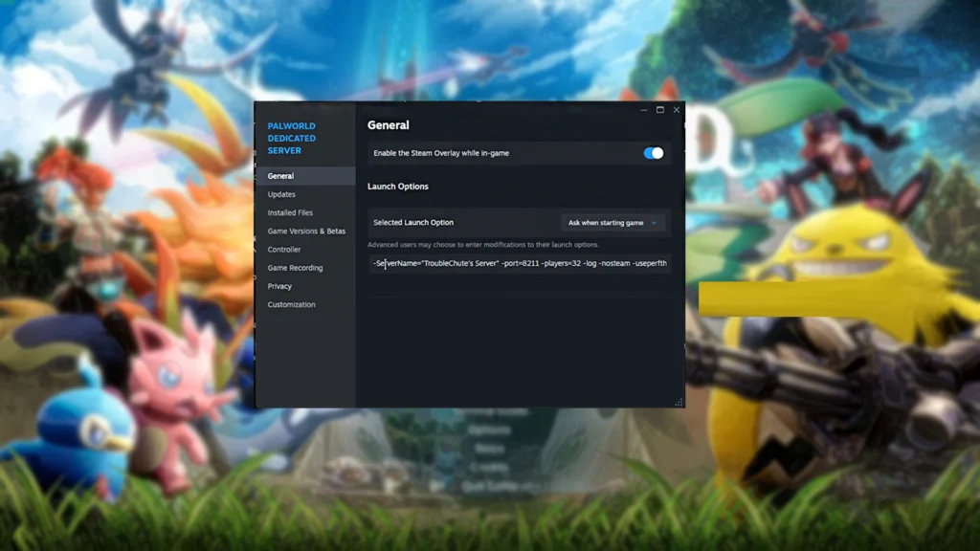Screen dimensions: 980x551
Task: Select the General settings tab
Action: pos(305,176)
